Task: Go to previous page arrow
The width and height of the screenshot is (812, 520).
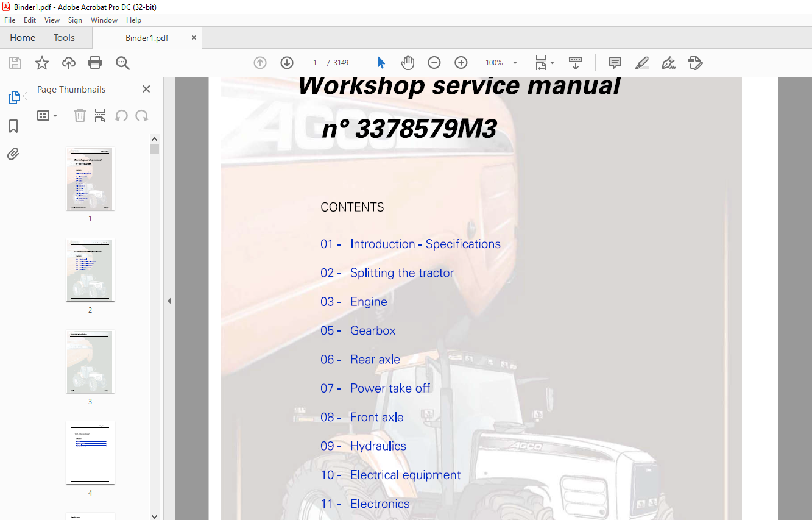Action: tap(260, 63)
